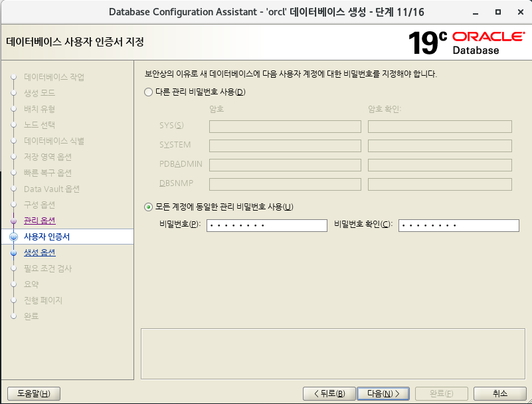Go to 관리 옵션 step link
532x404 pixels.
click(x=40, y=221)
